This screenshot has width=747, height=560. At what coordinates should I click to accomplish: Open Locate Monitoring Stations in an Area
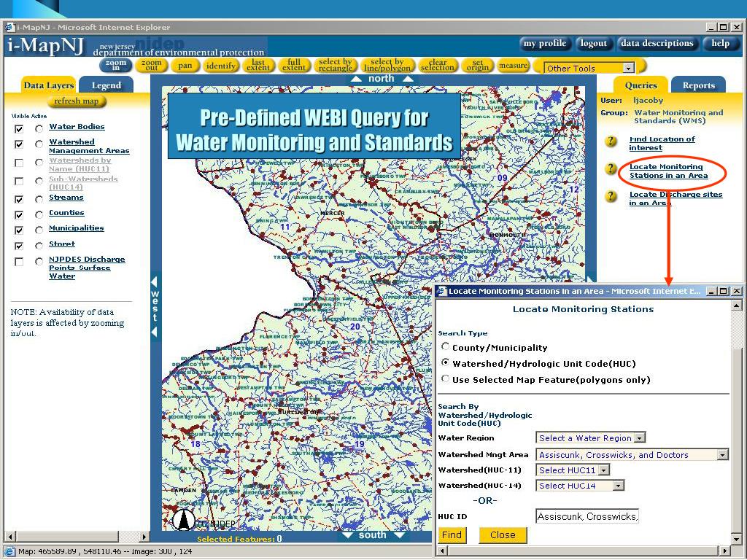click(x=668, y=171)
